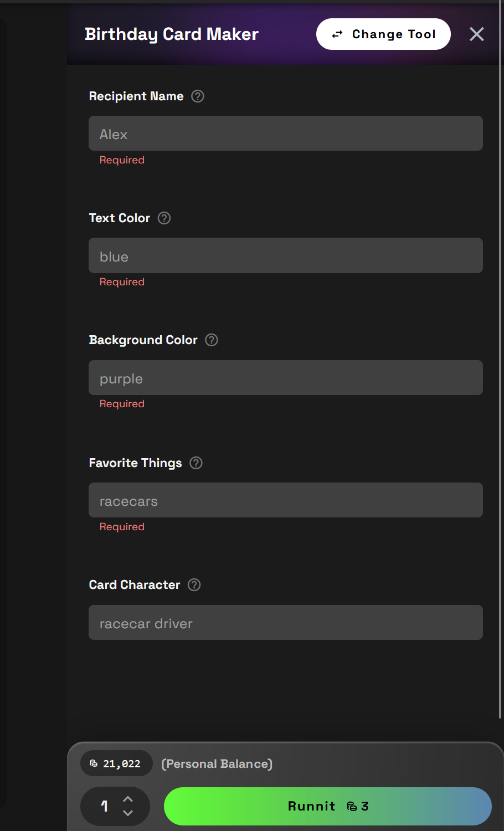Image resolution: width=504 pixels, height=831 pixels.
Task: Close the Birthday Card Maker panel
Action: [x=476, y=34]
